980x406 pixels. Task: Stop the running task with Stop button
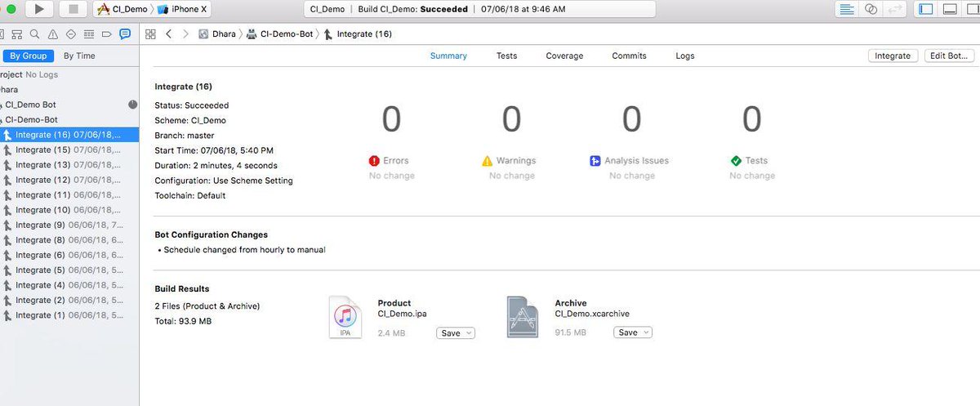point(73,9)
